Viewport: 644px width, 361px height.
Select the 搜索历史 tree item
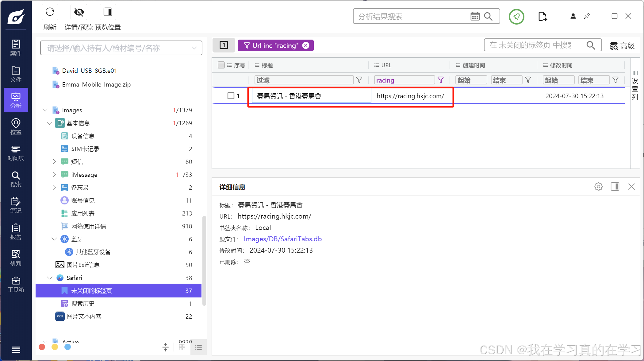click(83, 304)
